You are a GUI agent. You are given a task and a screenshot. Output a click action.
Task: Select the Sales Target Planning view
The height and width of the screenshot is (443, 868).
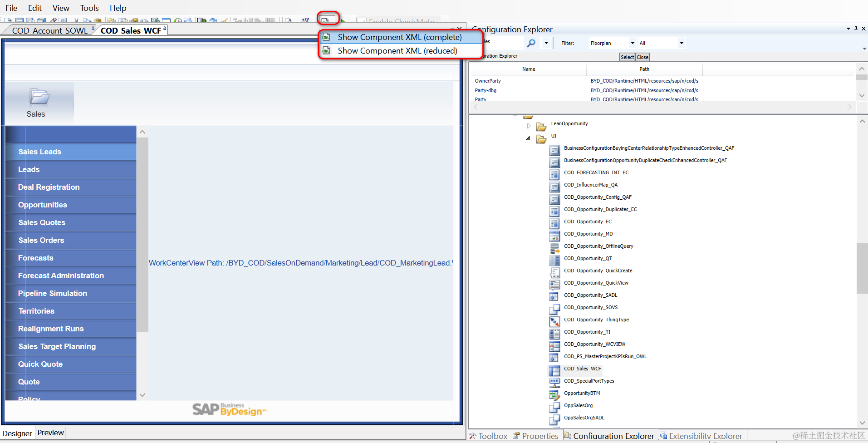(x=71, y=346)
